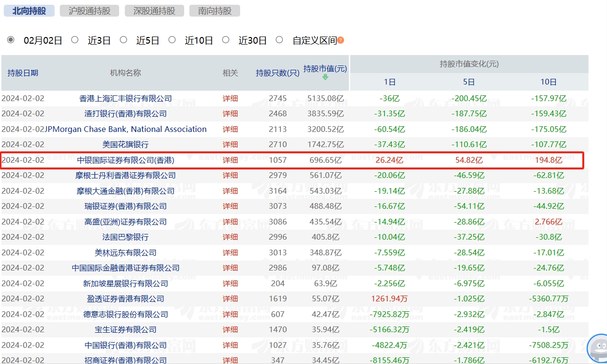Screen dimensions: 607x364
Task: Click the 1261.94万 one-day change value
Action: 389,299
